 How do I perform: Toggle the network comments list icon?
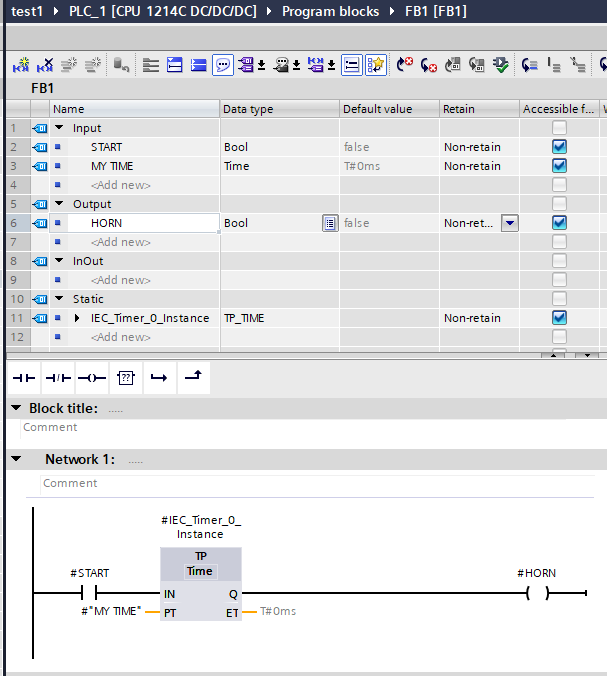click(352, 65)
